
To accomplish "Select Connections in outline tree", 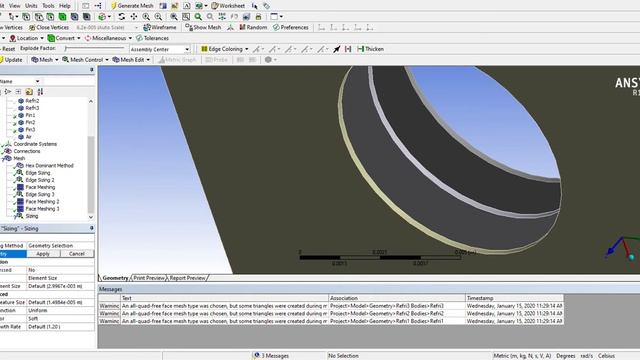I will click(27, 151).
